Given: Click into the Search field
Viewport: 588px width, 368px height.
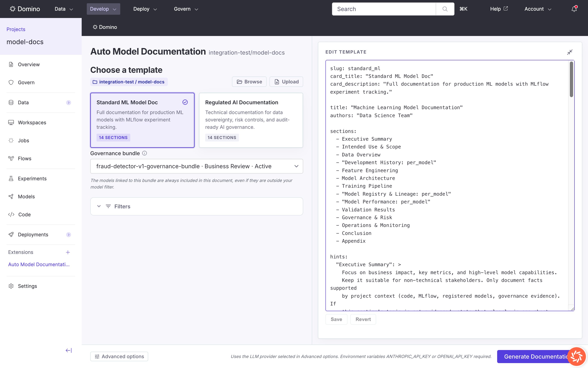Looking at the screenshot, I should tap(384, 9).
